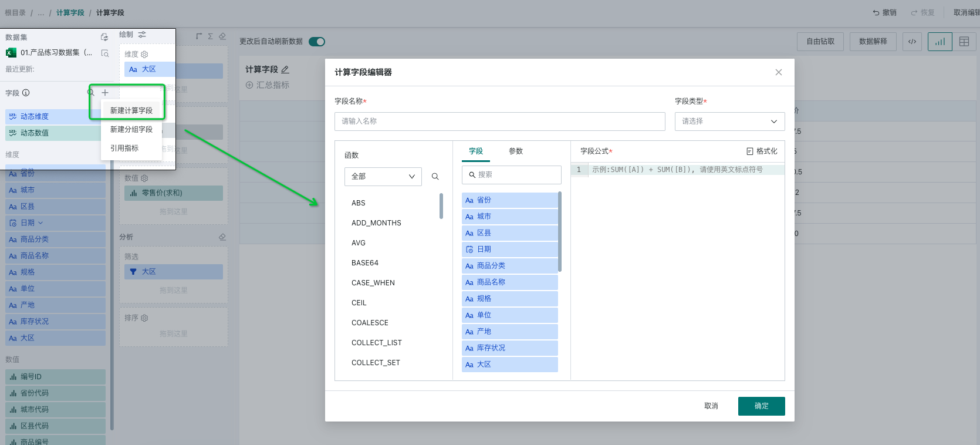The width and height of the screenshot is (980, 445).
Task: Click the code view icon button
Action: tap(913, 42)
